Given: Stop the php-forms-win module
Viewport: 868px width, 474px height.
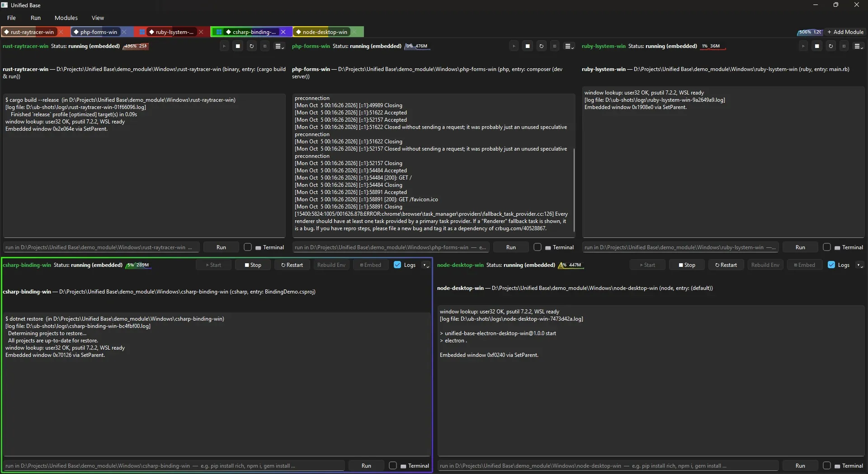Looking at the screenshot, I should point(528,46).
